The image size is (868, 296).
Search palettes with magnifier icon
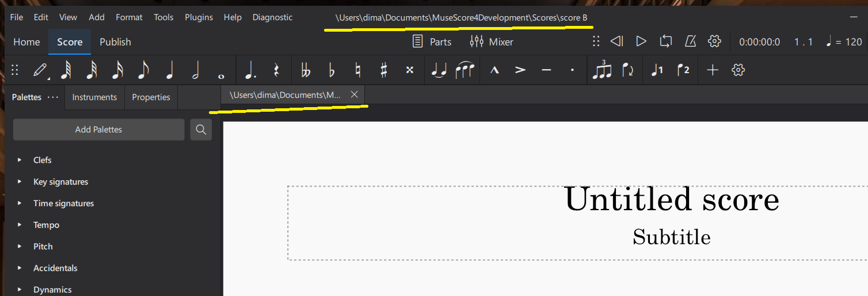point(201,130)
